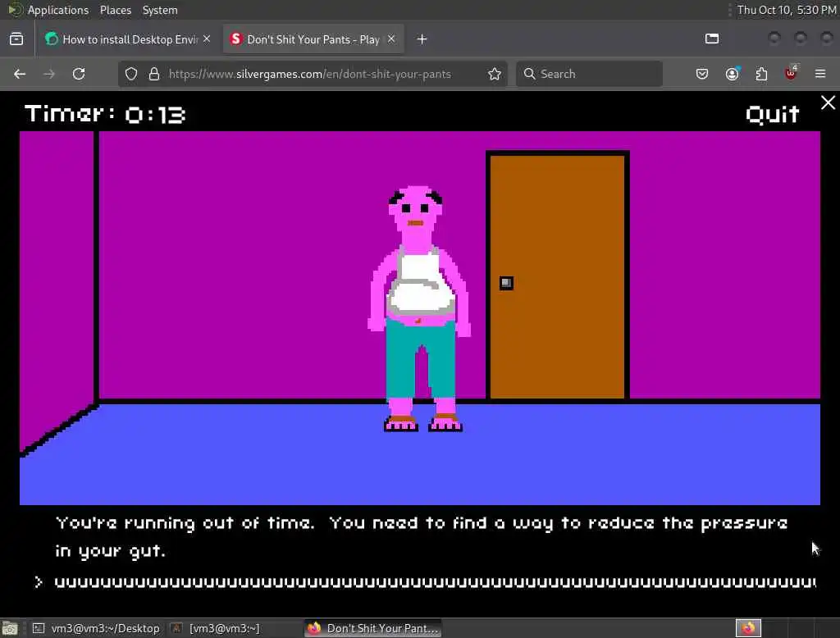The image size is (840, 638).
Task: Click the brown door in the game
Action: click(x=558, y=276)
